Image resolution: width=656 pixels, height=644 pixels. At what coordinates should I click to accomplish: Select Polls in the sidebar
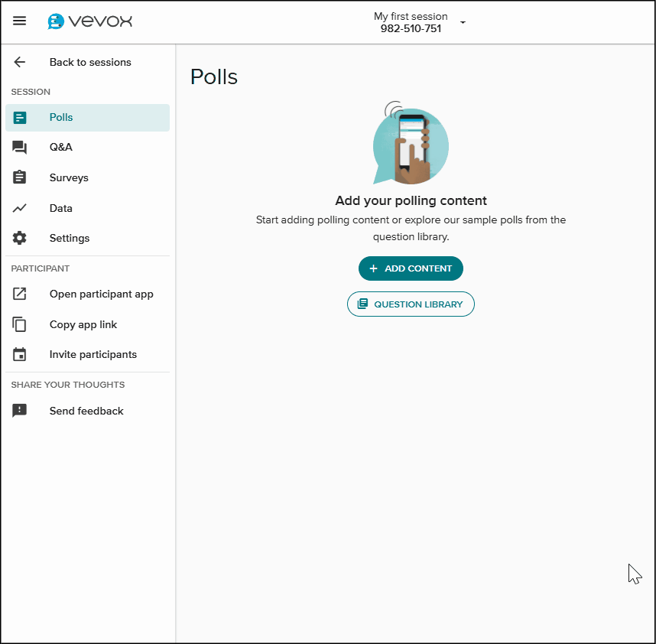click(x=61, y=118)
